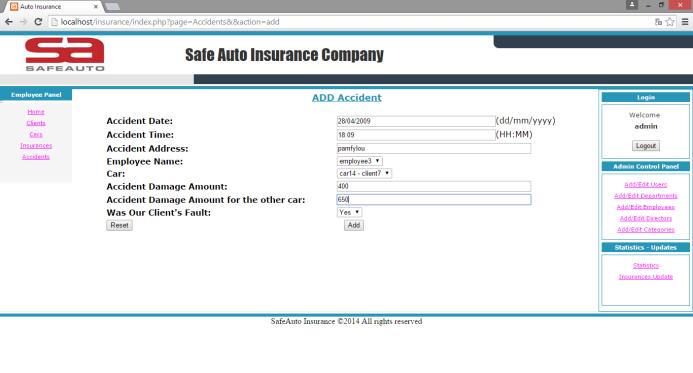Select the Auto Insurance browser tab
The height and width of the screenshot is (373, 693).
click(53, 7)
